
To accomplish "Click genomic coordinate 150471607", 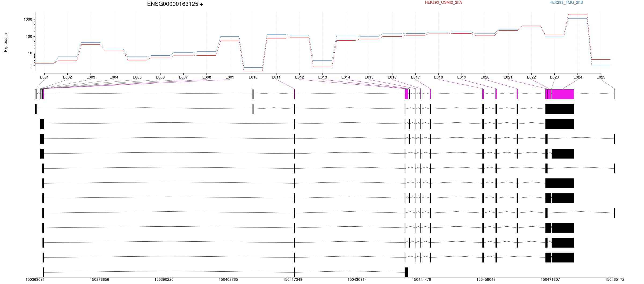I will pos(550,279).
